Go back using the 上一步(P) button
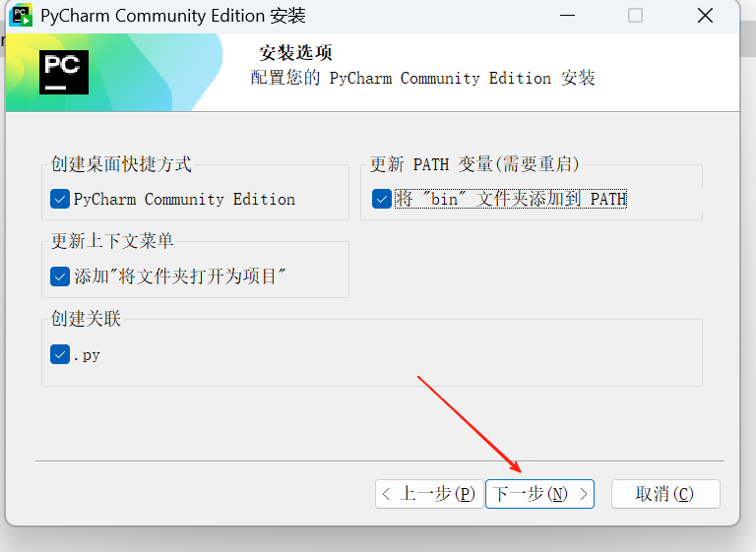This screenshot has height=552, width=756. [x=429, y=494]
